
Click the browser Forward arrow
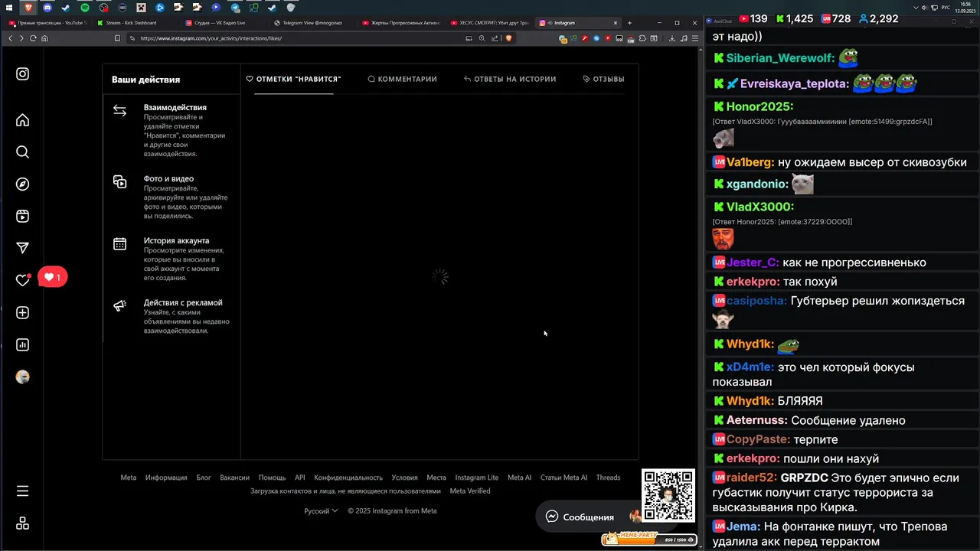21,38
